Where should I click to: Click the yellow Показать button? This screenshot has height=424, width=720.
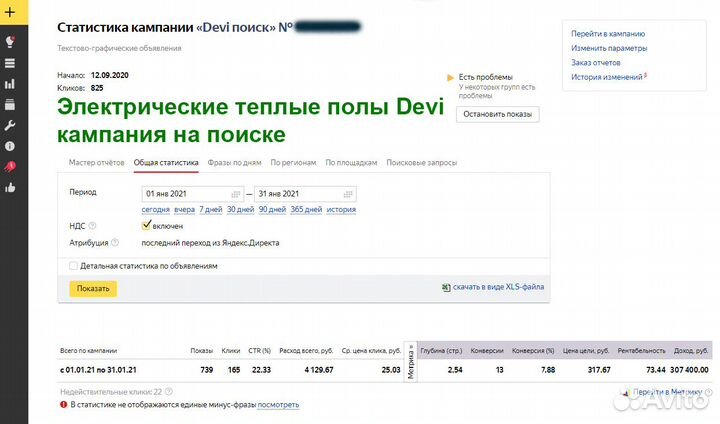tap(93, 288)
